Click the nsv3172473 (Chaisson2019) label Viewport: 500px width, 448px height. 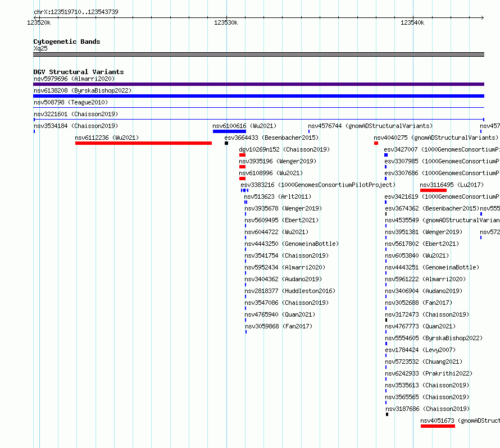[428, 314]
